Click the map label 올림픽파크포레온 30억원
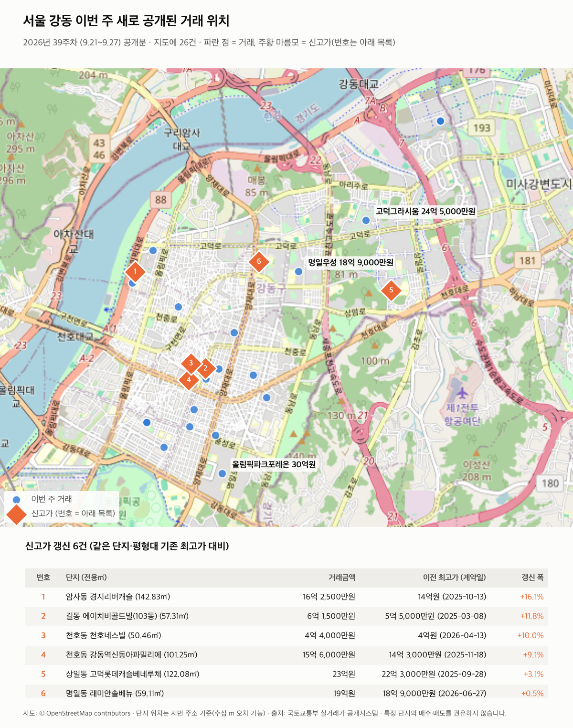 click(x=274, y=464)
